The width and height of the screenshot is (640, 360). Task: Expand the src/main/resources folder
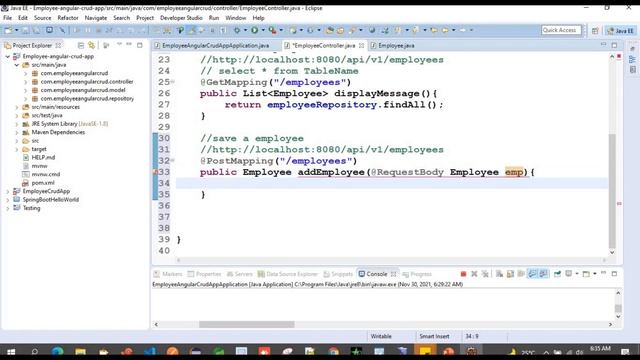pos(17,107)
